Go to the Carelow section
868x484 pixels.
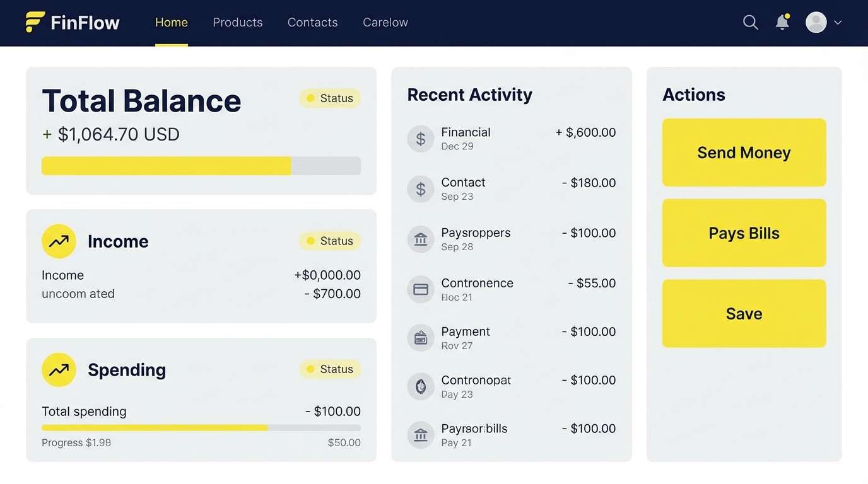[x=385, y=21]
